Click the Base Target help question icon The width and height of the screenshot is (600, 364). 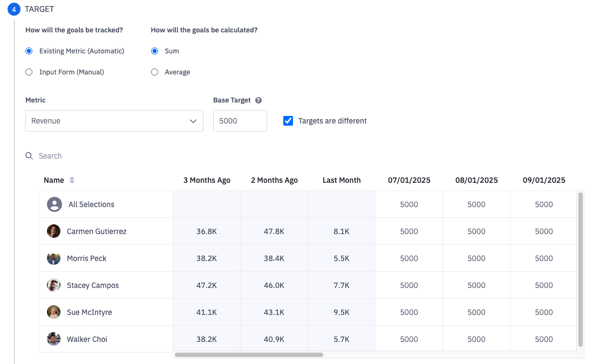click(x=258, y=100)
